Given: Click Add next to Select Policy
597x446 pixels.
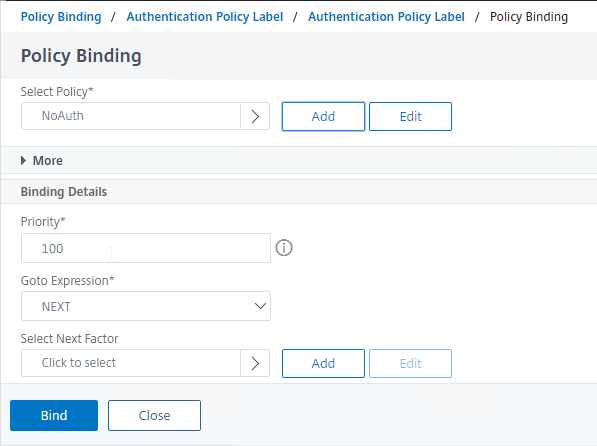Looking at the screenshot, I should 323,117.
